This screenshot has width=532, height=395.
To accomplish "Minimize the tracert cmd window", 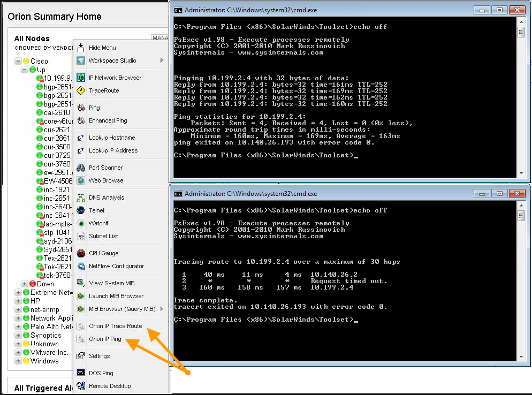I will 482,194.
